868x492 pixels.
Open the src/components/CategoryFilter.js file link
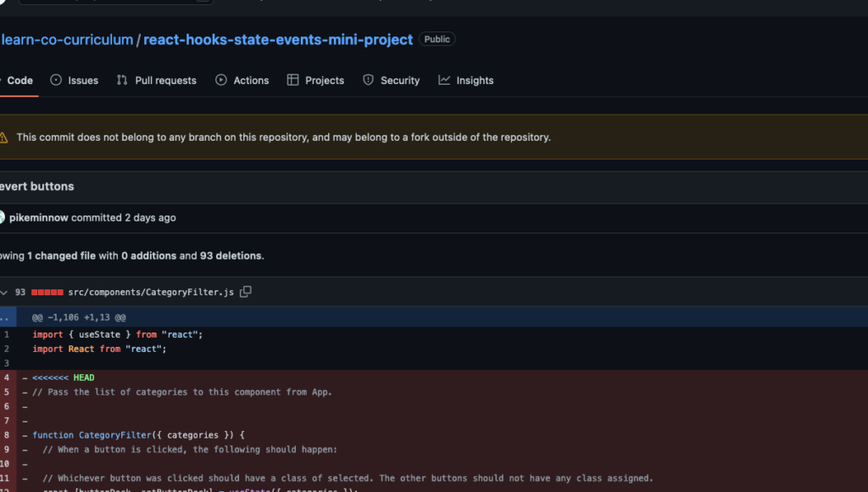[151, 292]
